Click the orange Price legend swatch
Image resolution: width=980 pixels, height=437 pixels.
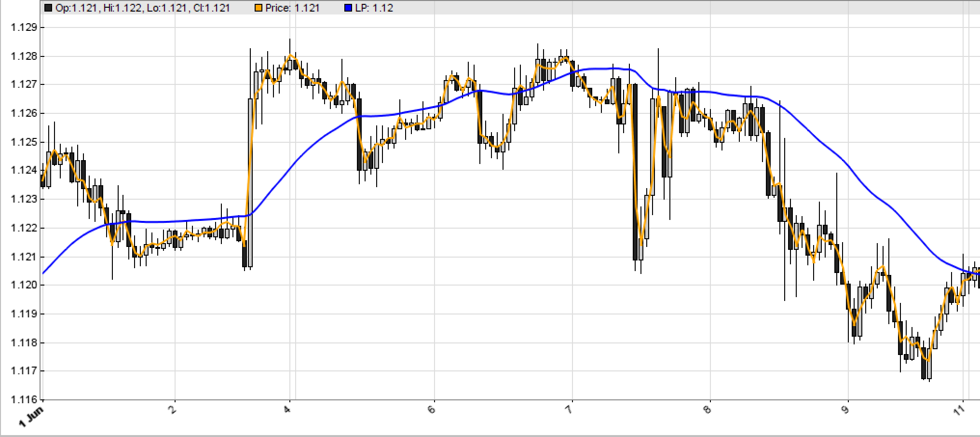coord(258,8)
